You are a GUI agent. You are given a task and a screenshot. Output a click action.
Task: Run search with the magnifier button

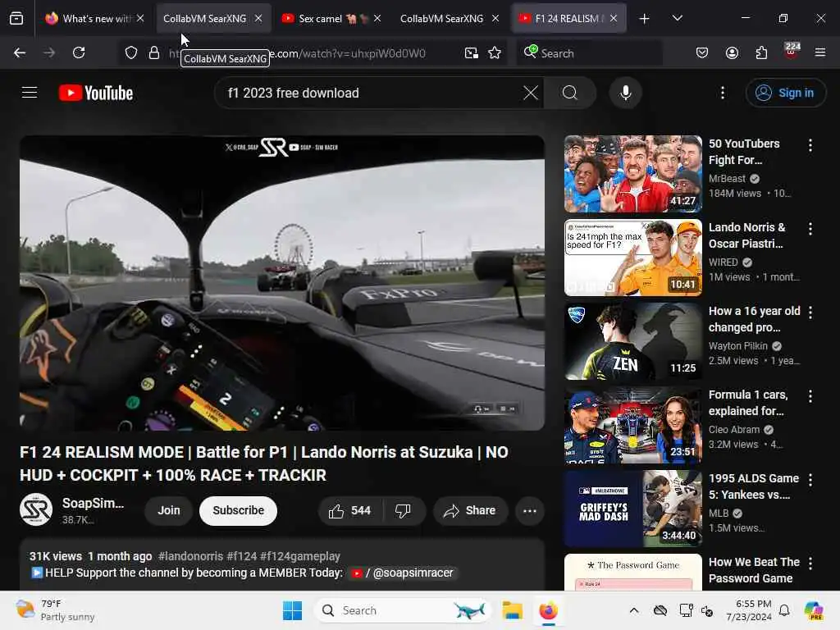570,93
